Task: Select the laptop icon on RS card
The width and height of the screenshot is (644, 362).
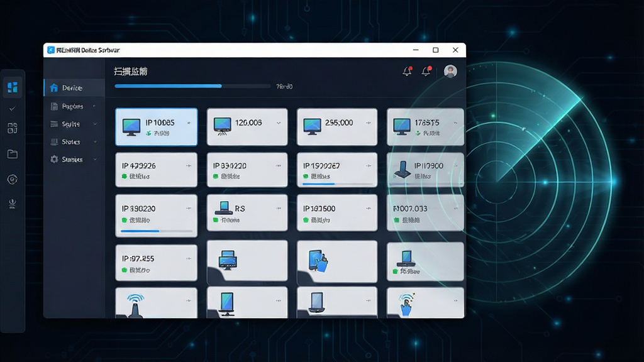Action: pos(224,207)
